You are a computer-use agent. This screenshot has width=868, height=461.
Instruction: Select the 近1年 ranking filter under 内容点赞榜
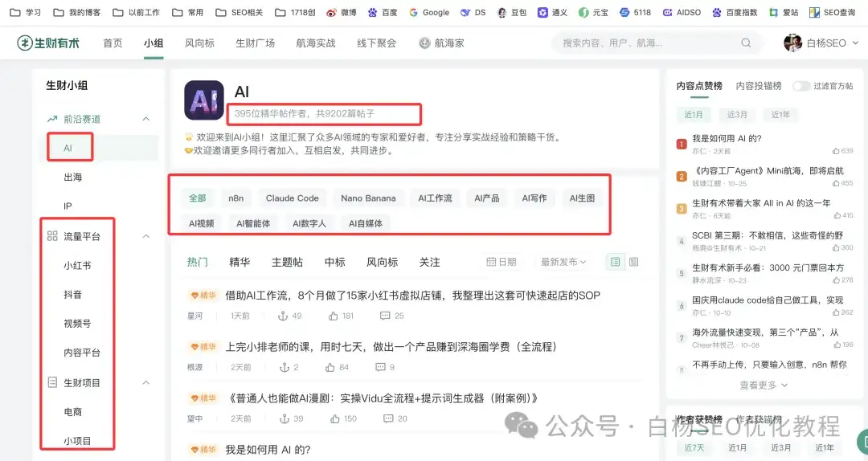click(x=780, y=115)
